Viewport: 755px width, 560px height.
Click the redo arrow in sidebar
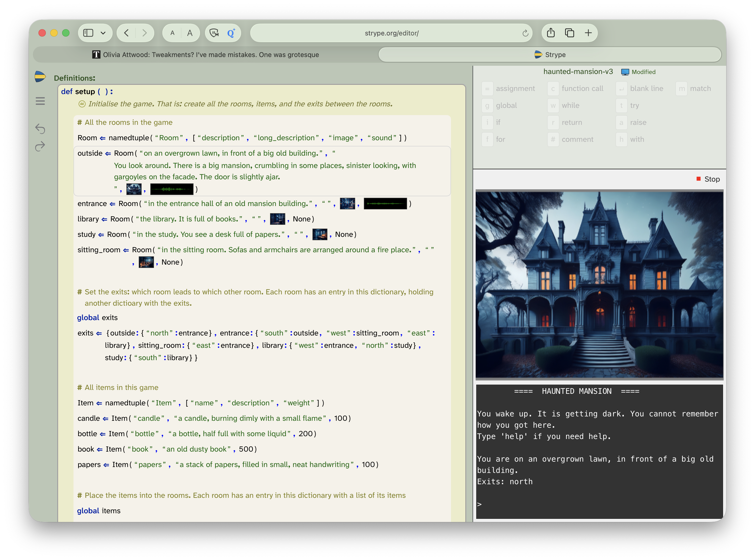point(40,146)
